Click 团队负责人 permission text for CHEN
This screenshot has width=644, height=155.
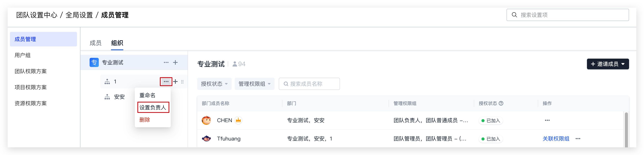(407, 121)
